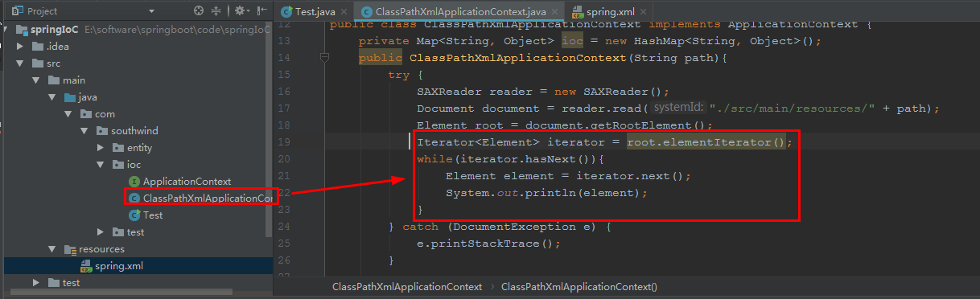Image resolution: width=980 pixels, height=299 pixels.
Task: Click the spring.xml file icon in tree
Action: pyautogui.click(x=86, y=266)
